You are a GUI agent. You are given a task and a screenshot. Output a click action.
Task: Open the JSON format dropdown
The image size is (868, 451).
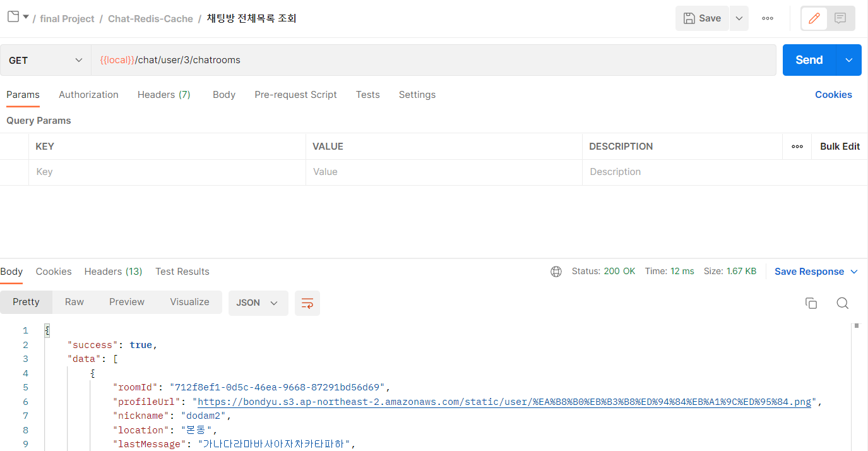pos(258,303)
